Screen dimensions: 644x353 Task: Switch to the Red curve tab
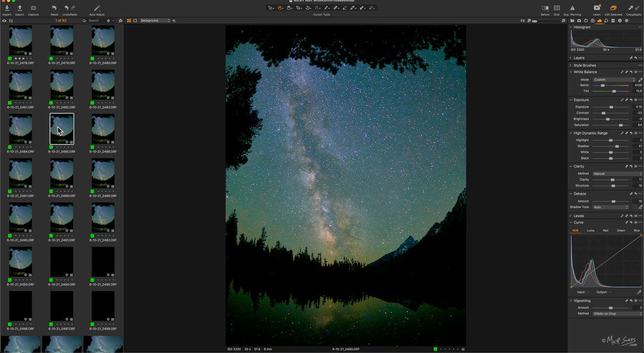pyautogui.click(x=605, y=230)
